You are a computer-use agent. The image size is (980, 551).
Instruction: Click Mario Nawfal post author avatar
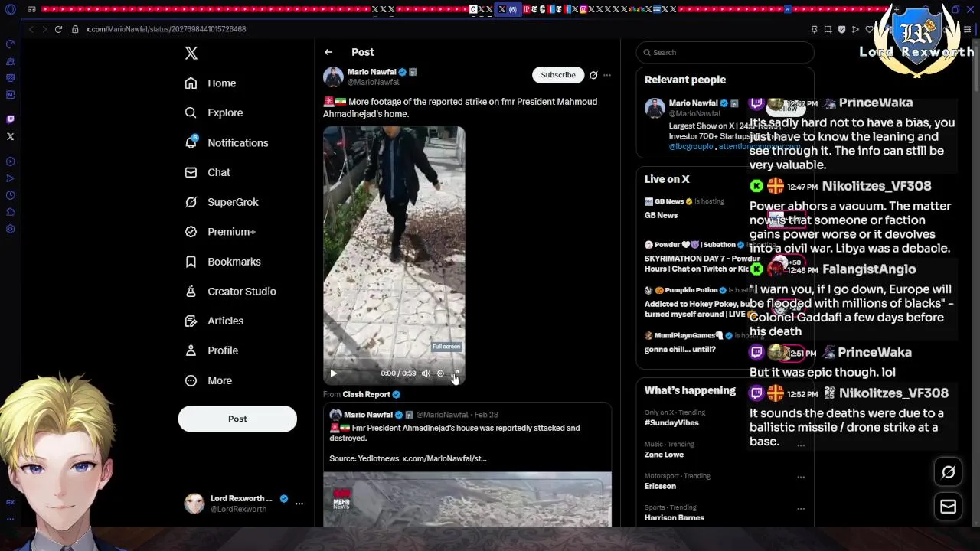tap(333, 77)
